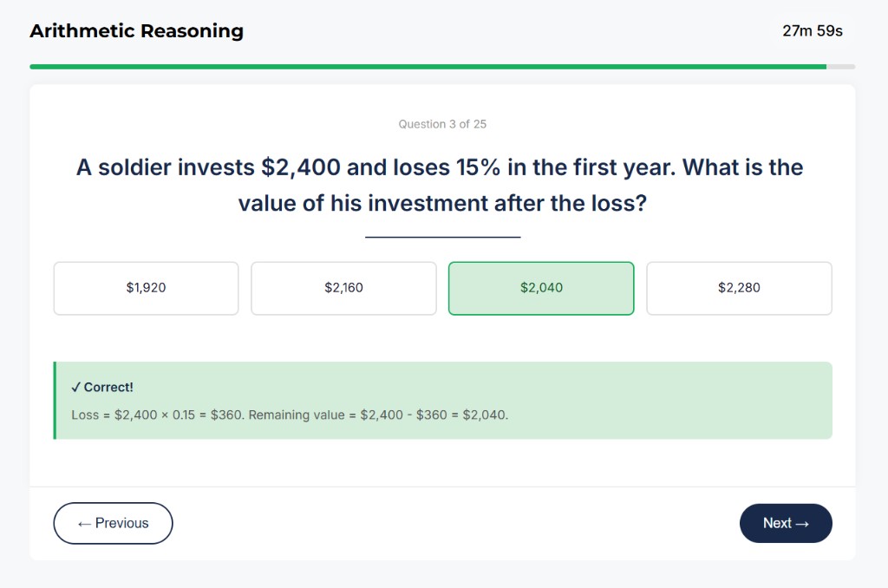The height and width of the screenshot is (588, 888).
Task: Go back using the Previous button
Action: (113, 523)
